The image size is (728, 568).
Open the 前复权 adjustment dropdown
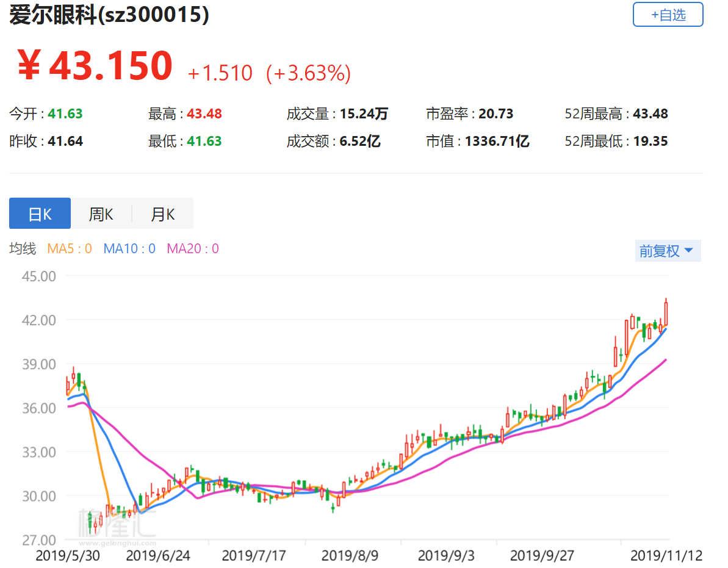coord(668,251)
